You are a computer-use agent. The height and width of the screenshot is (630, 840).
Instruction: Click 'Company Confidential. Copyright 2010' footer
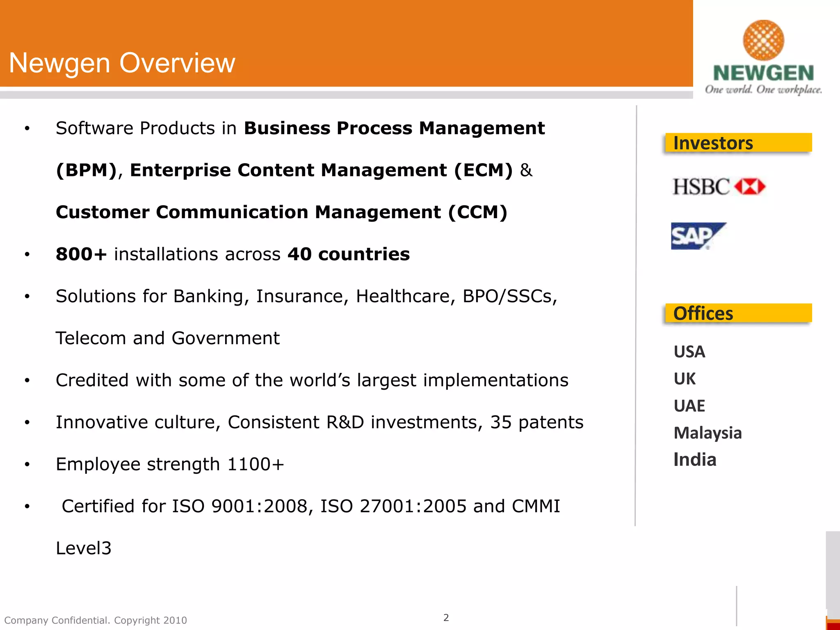(x=96, y=620)
